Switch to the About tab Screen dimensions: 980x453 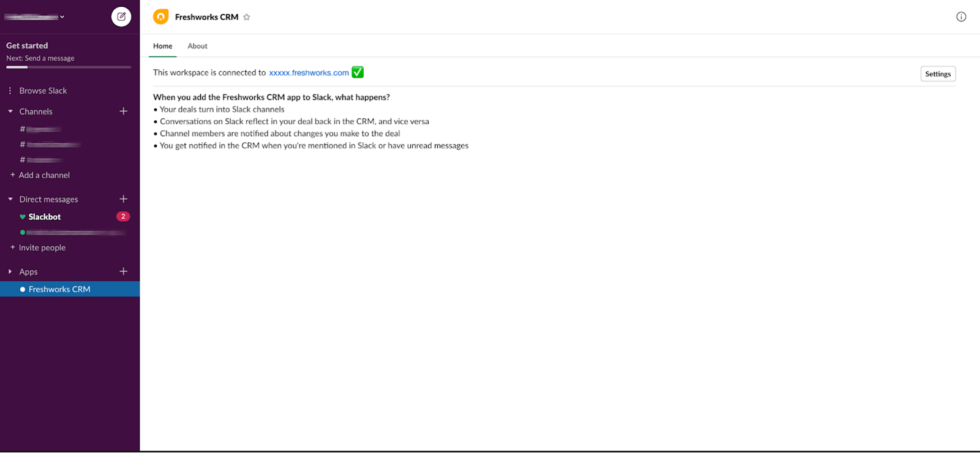point(197,46)
